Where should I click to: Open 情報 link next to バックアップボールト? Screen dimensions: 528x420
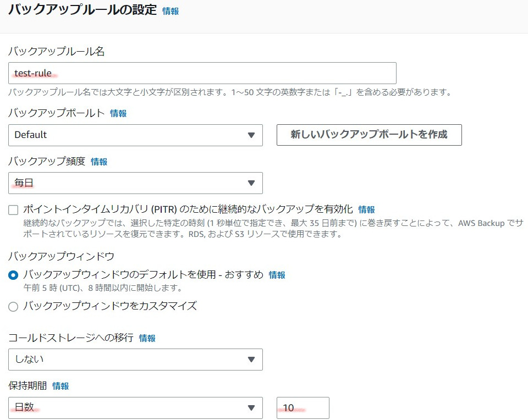(x=118, y=113)
